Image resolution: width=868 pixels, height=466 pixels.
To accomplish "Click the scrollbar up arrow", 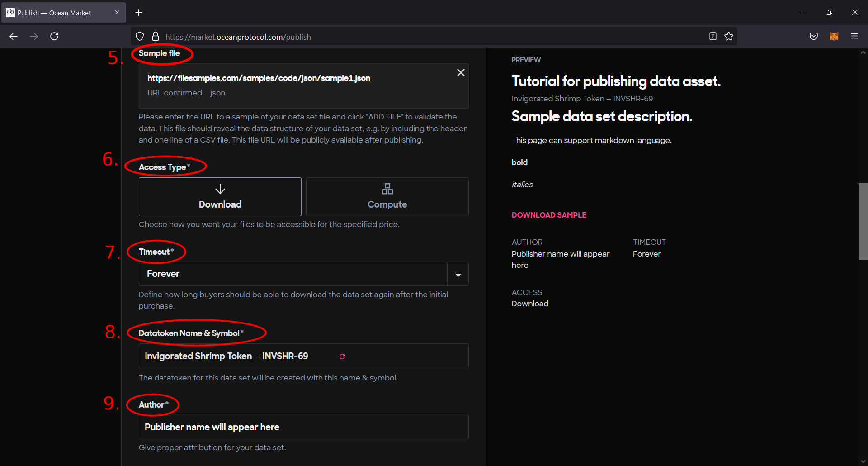I will pyautogui.click(x=863, y=52).
